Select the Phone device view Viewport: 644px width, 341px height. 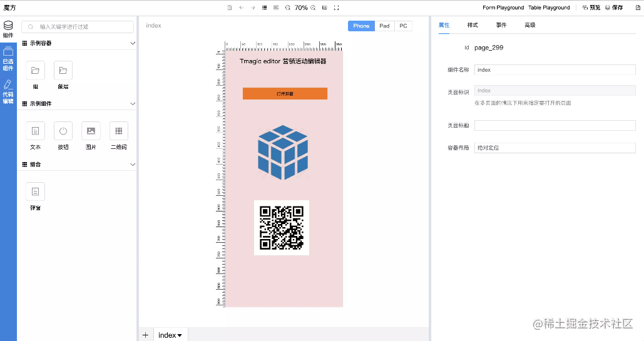coord(362,26)
